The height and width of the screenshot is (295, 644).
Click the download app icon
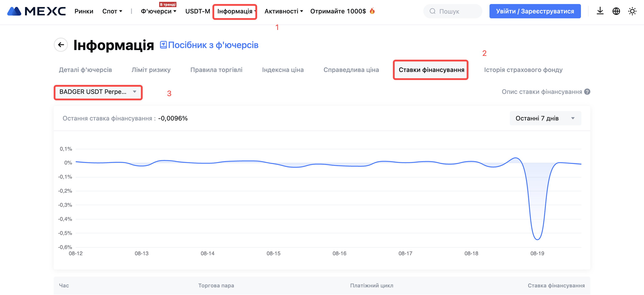point(600,11)
